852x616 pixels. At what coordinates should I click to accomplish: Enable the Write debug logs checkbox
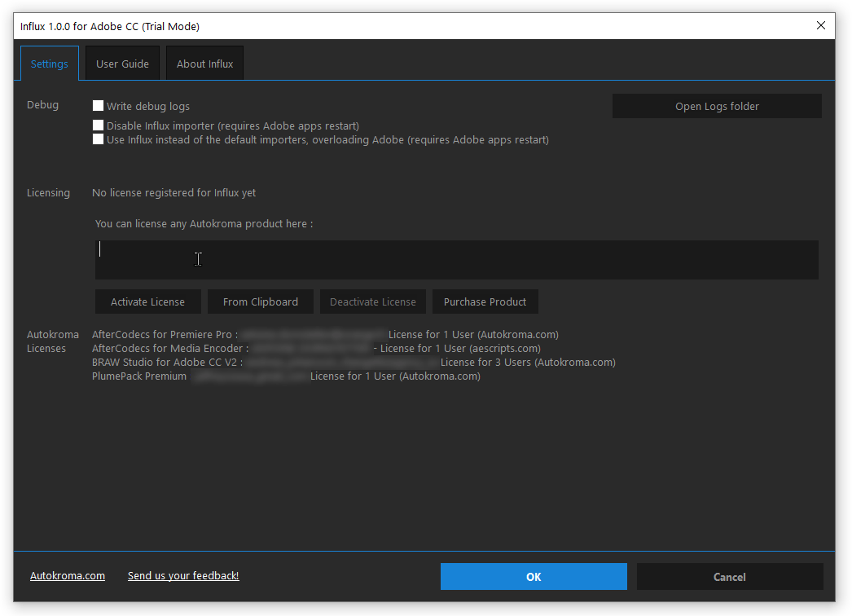[98, 105]
